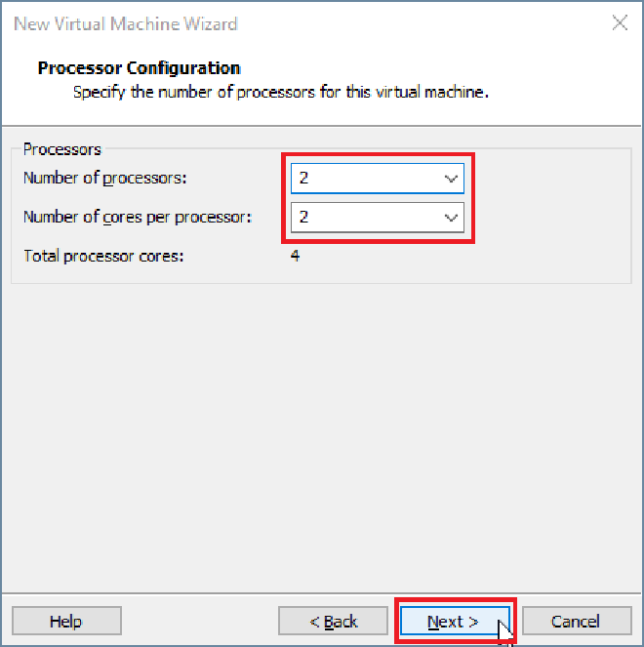Click the "Number of cores per processor:" label
The width and height of the screenshot is (644, 647).
coord(138,217)
